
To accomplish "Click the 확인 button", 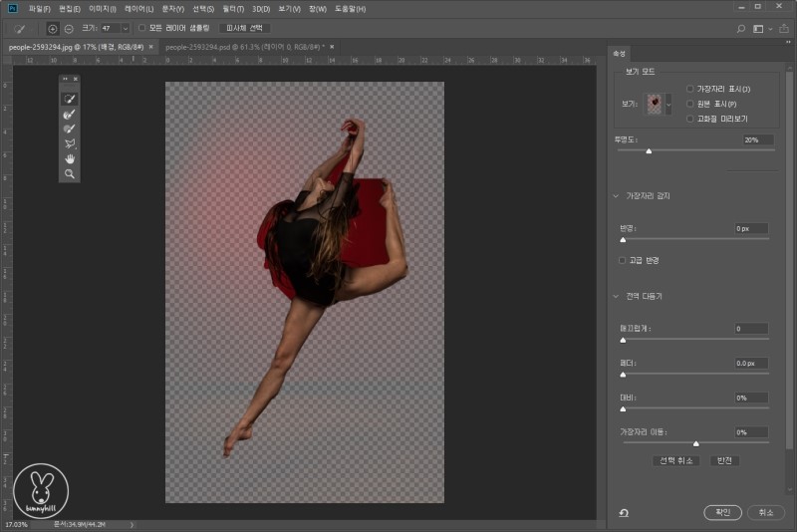I will coord(722,512).
